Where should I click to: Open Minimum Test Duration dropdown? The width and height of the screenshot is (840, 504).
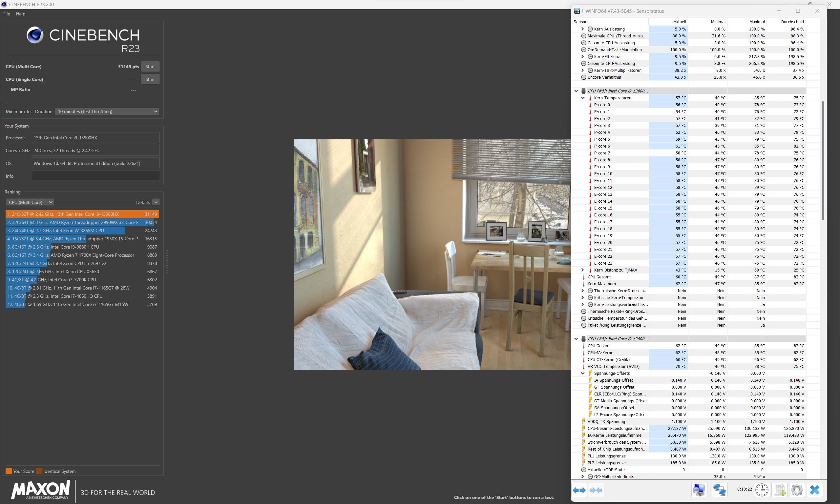click(107, 111)
